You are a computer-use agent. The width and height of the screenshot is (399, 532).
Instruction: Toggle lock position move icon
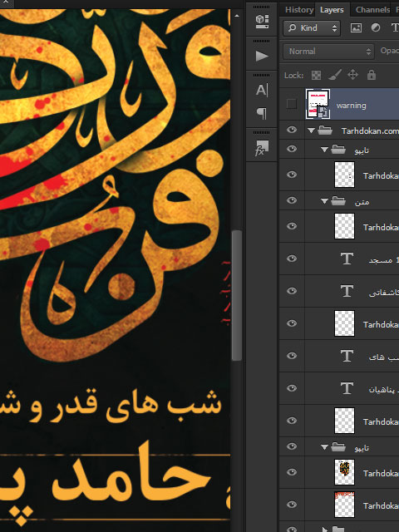pos(352,75)
